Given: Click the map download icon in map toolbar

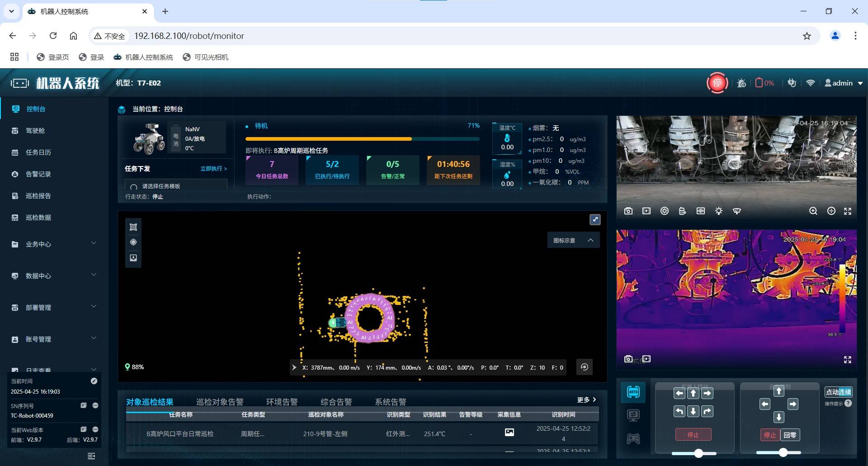Looking at the screenshot, I should [133, 258].
